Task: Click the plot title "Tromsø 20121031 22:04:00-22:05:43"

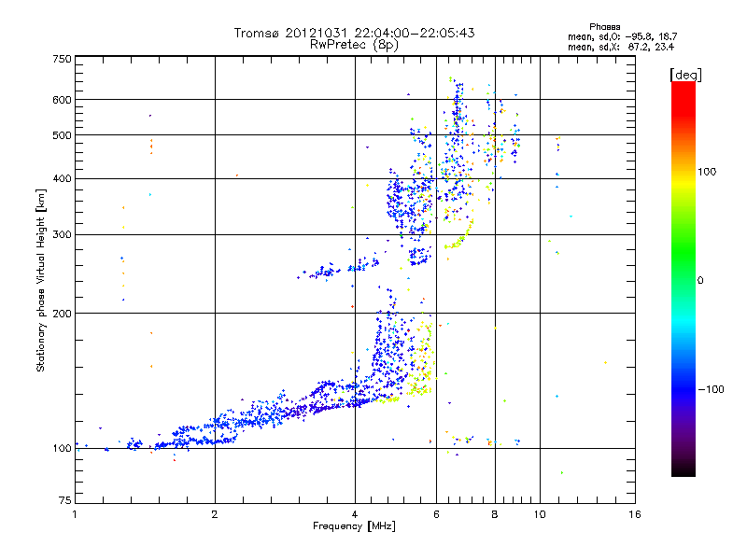Action: (x=354, y=33)
